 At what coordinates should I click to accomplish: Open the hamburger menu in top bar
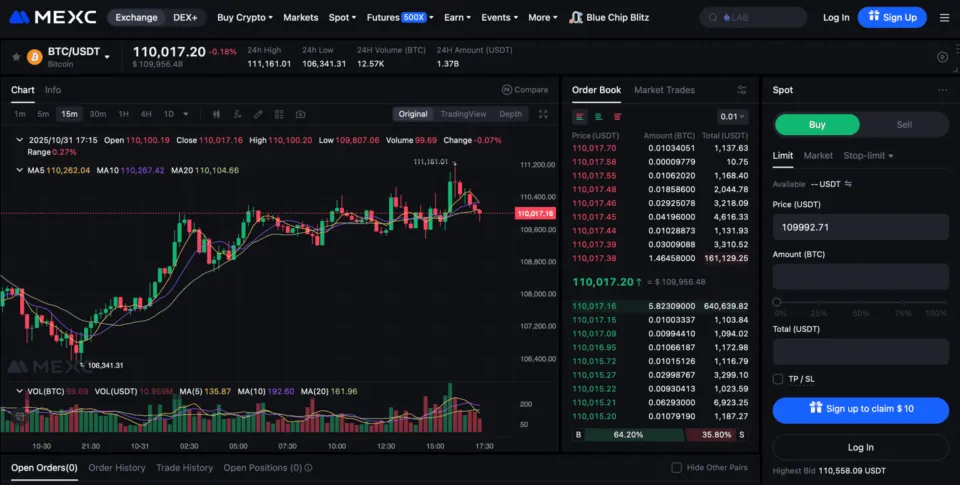tap(945, 18)
